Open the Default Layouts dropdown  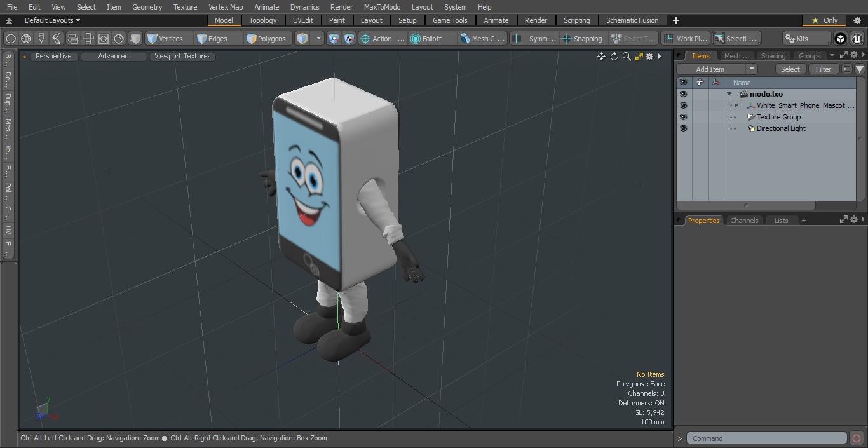(x=52, y=20)
